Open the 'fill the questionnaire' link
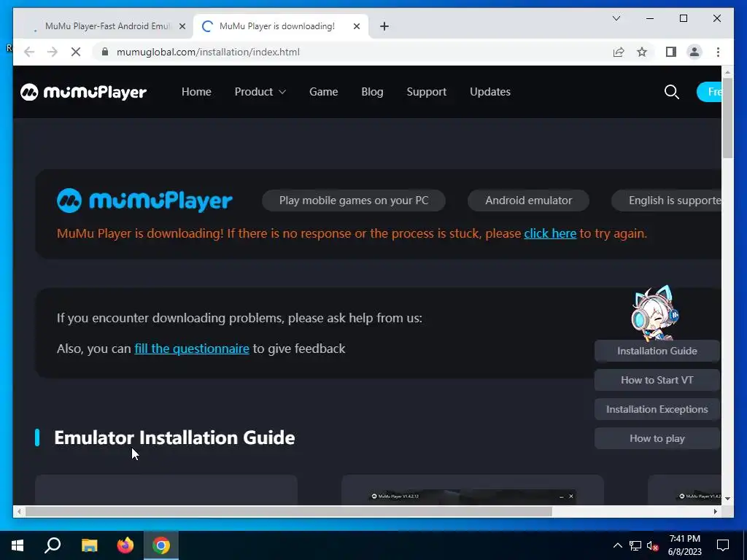 click(192, 349)
